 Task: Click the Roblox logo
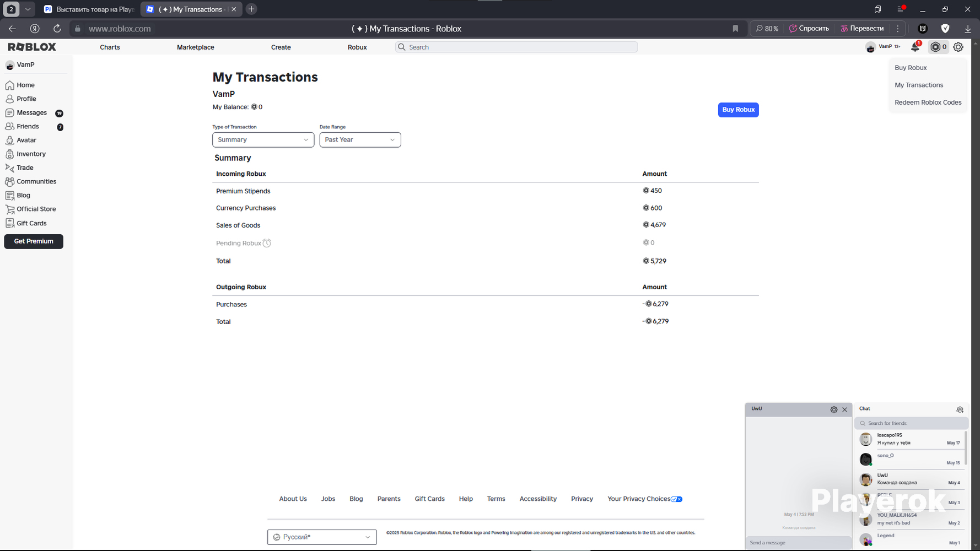32,47
